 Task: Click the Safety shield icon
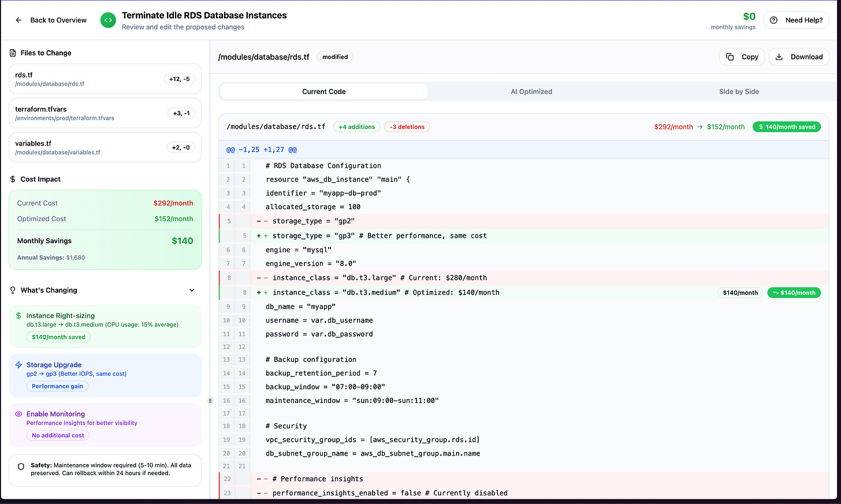click(x=21, y=466)
